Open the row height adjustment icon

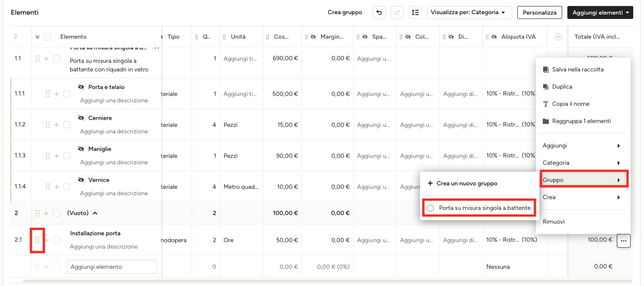(x=415, y=12)
